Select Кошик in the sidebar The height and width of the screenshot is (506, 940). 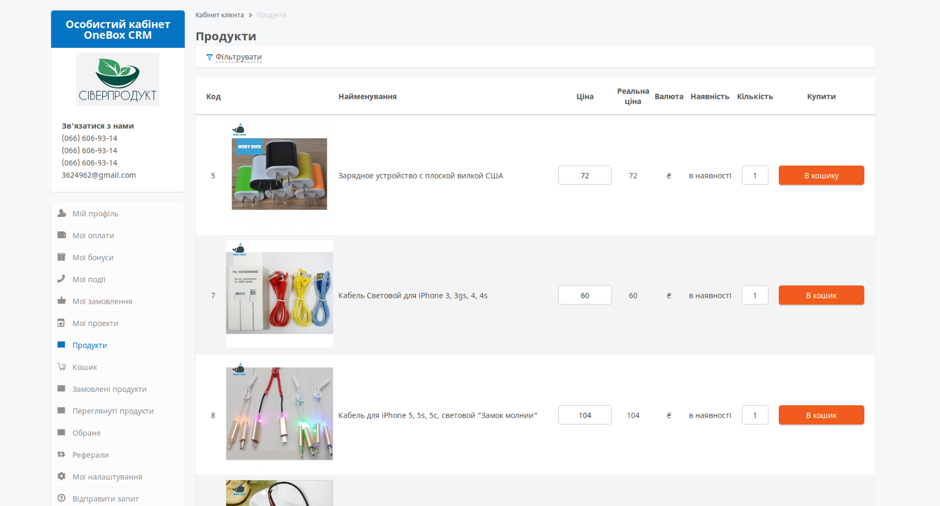pyautogui.click(x=85, y=367)
